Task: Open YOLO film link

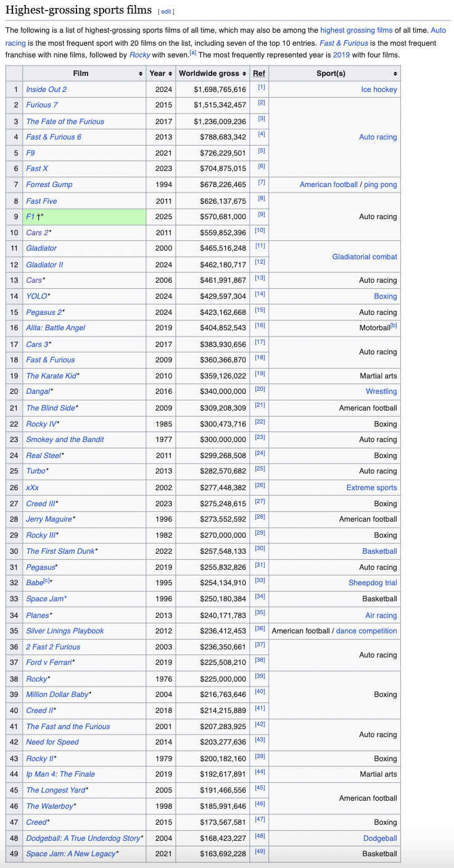Action: [36, 296]
